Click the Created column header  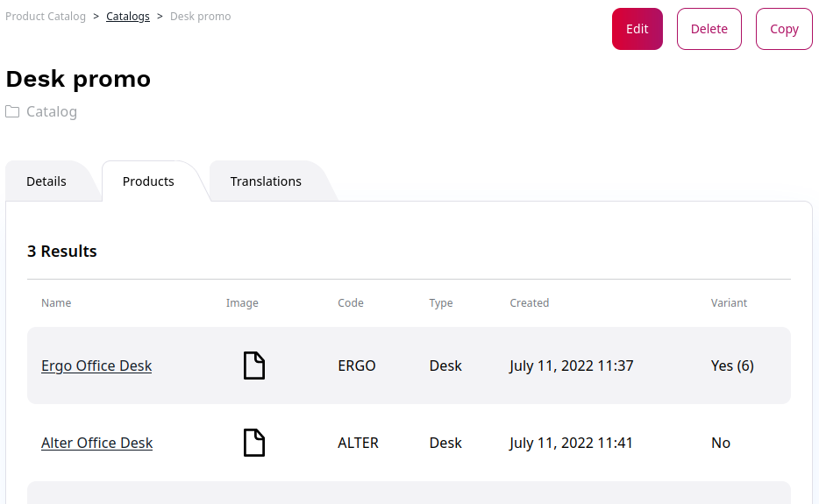529,303
